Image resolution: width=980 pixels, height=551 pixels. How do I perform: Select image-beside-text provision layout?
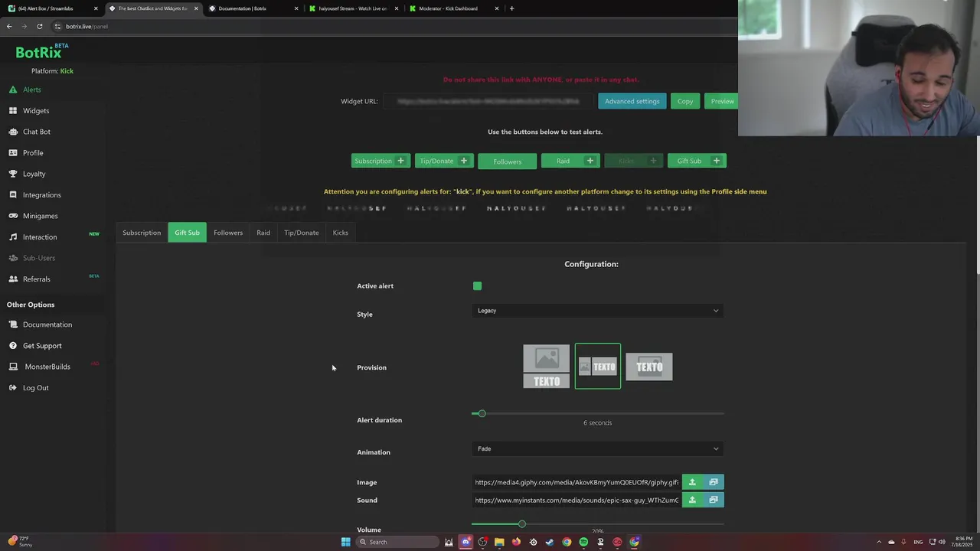click(598, 367)
